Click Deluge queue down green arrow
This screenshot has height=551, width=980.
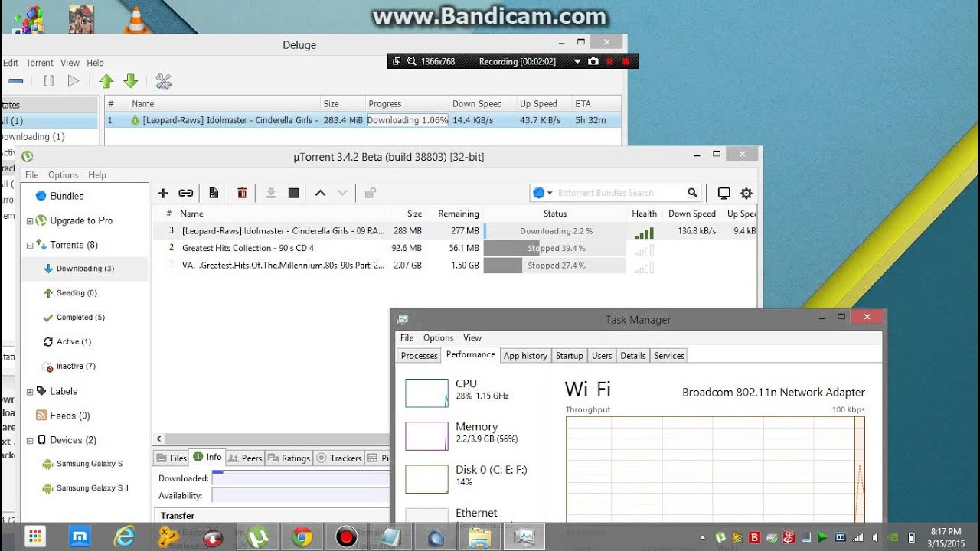130,80
